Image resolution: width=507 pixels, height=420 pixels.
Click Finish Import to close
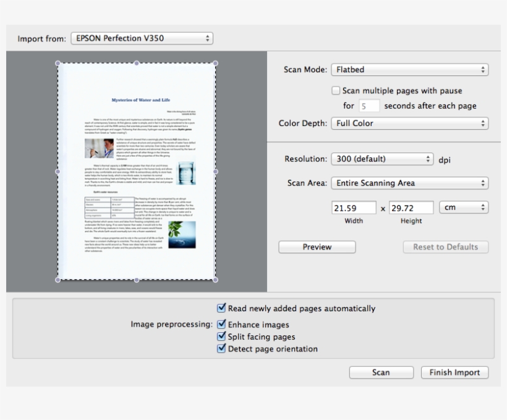coord(454,372)
